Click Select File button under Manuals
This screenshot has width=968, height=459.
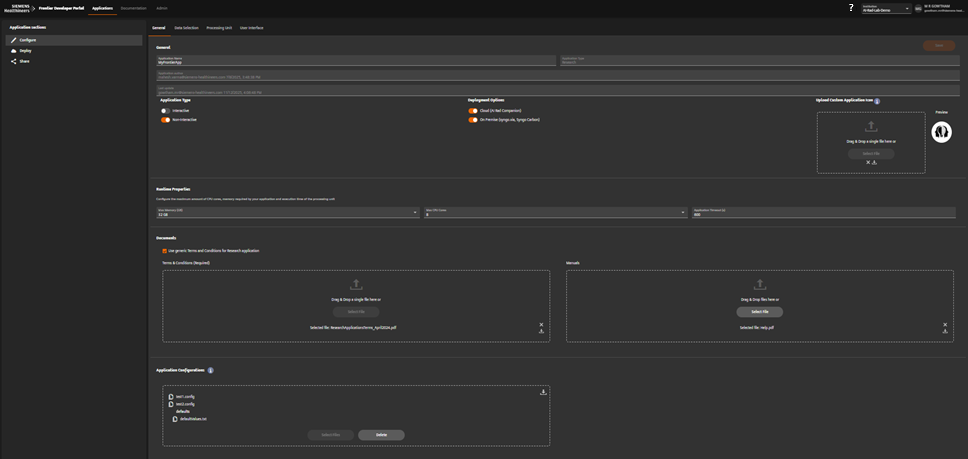pyautogui.click(x=759, y=312)
